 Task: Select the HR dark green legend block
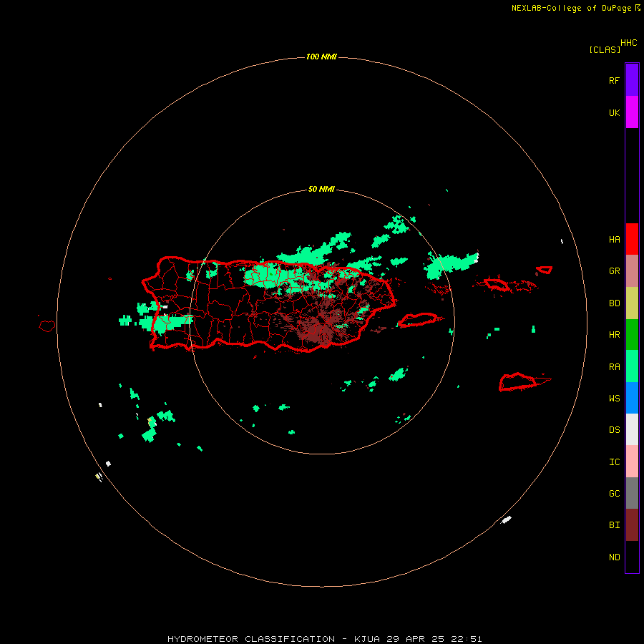point(632,335)
